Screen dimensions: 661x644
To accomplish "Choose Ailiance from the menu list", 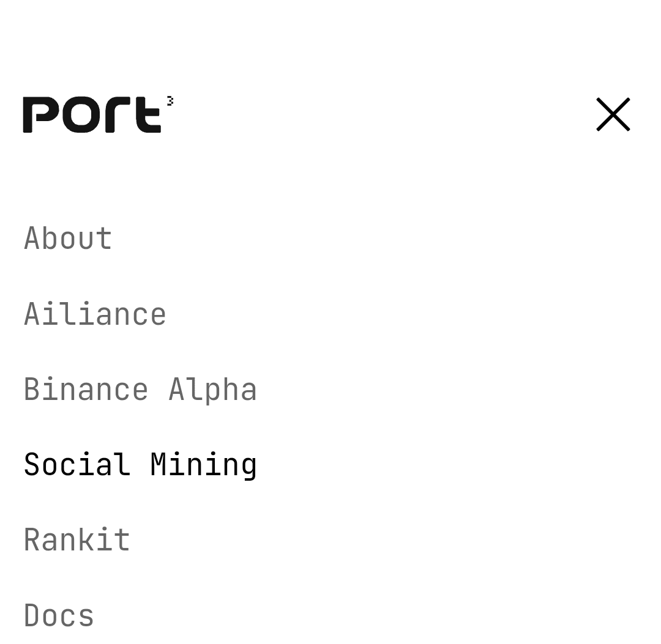I will pos(95,314).
